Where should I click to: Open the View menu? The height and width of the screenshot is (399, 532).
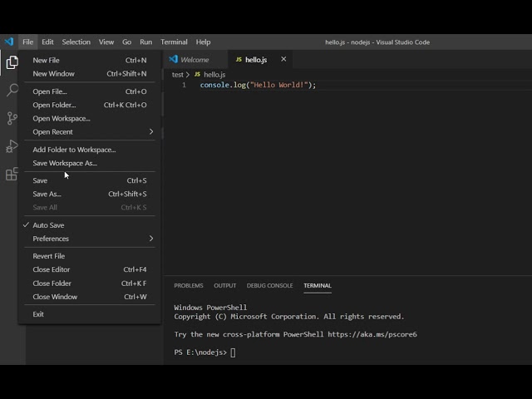106,42
